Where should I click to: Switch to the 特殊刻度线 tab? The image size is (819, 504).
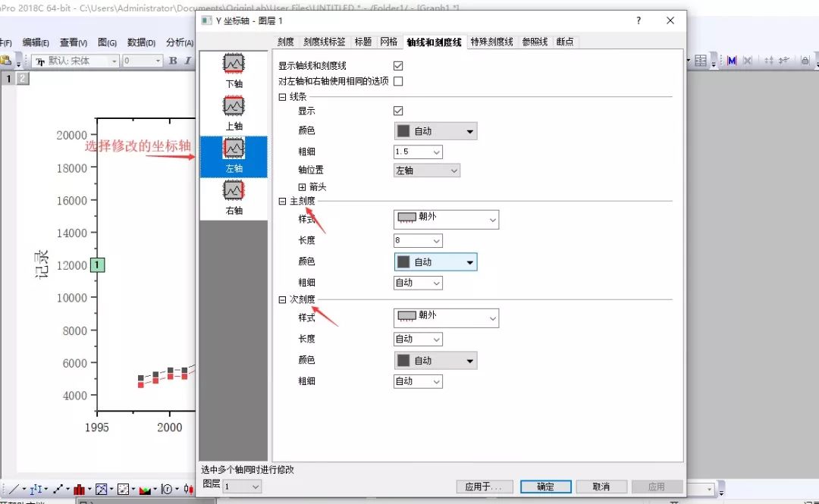[x=491, y=42]
